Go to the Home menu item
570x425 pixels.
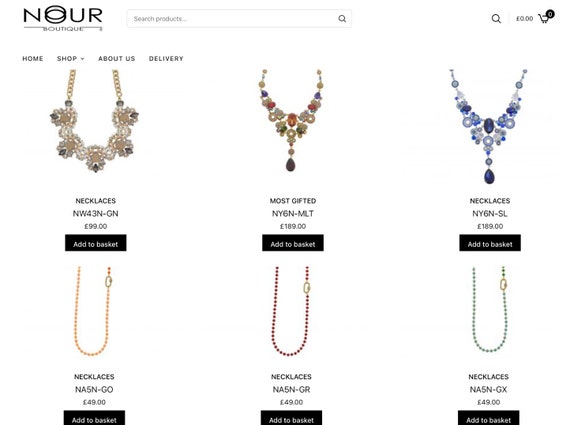click(33, 59)
